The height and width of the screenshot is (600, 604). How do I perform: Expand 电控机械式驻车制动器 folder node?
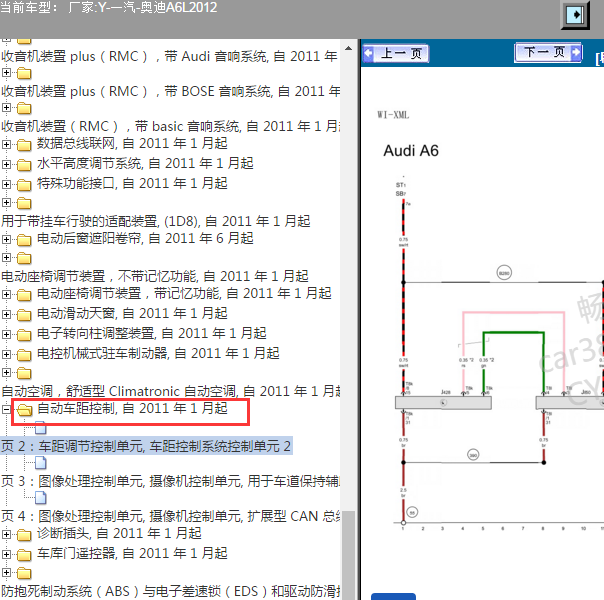pyautogui.click(x=6, y=354)
